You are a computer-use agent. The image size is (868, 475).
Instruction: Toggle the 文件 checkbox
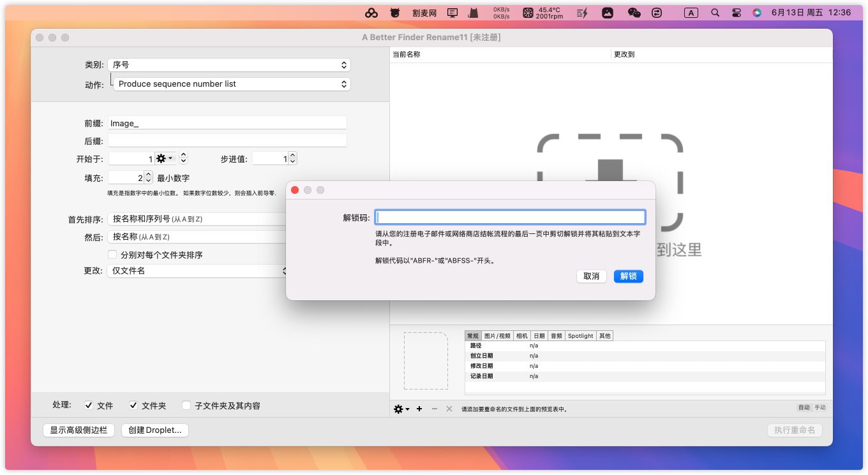(89, 406)
